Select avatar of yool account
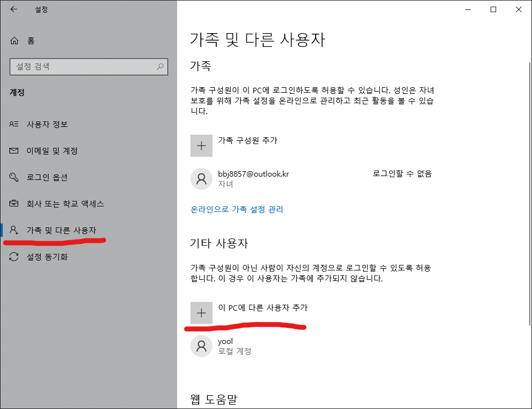Viewport: 532px width, 409px height. (x=201, y=346)
